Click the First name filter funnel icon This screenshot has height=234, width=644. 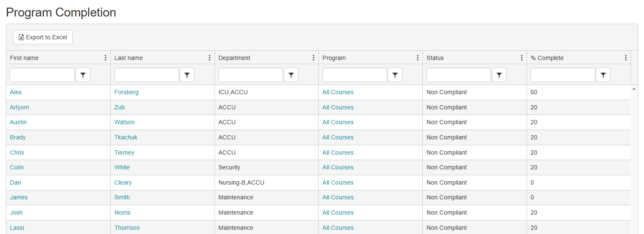coord(83,75)
